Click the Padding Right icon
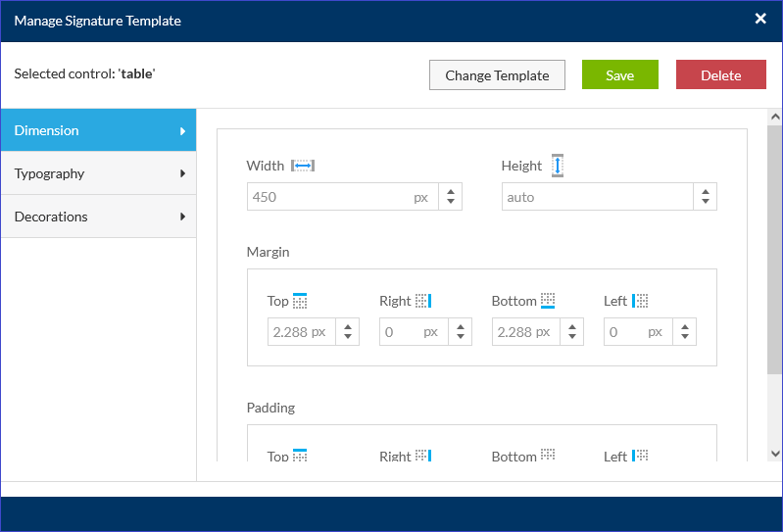 point(423,456)
